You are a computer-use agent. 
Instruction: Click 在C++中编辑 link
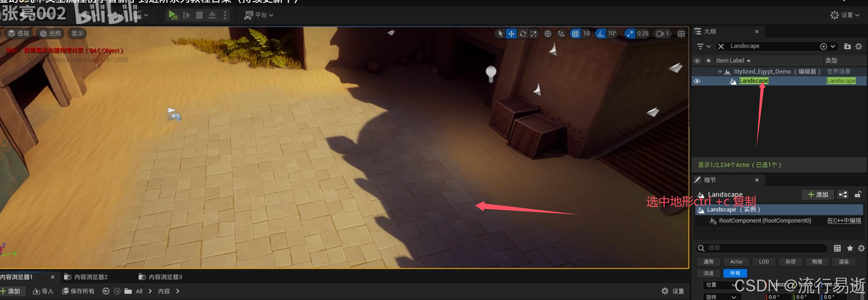(x=844, y=221)
